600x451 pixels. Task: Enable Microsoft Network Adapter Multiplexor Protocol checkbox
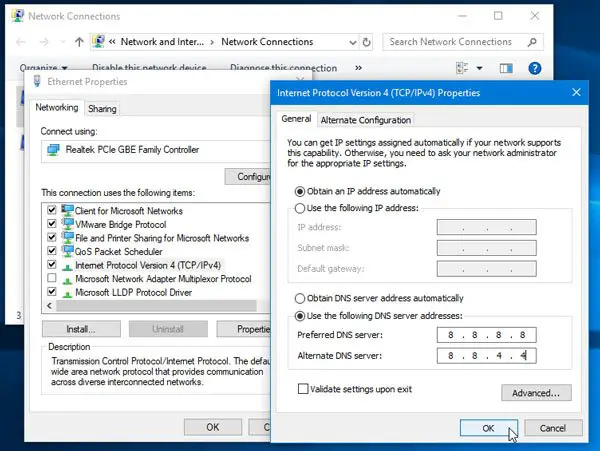(51, 279)
